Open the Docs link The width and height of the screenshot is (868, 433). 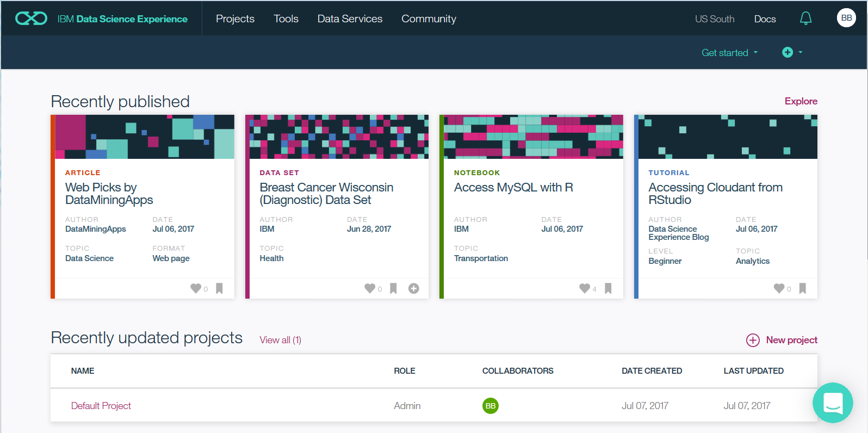765,19
